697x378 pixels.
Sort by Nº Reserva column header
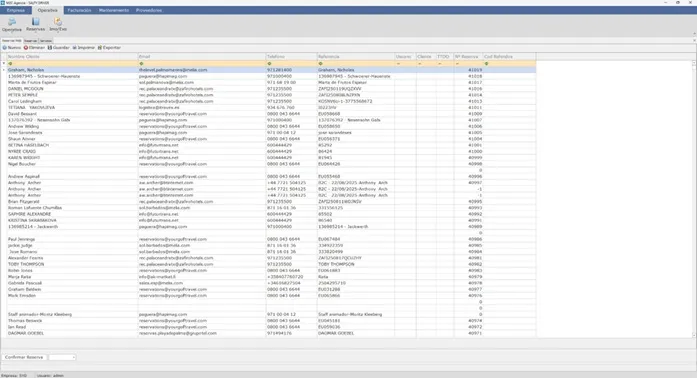coord(468,56)
